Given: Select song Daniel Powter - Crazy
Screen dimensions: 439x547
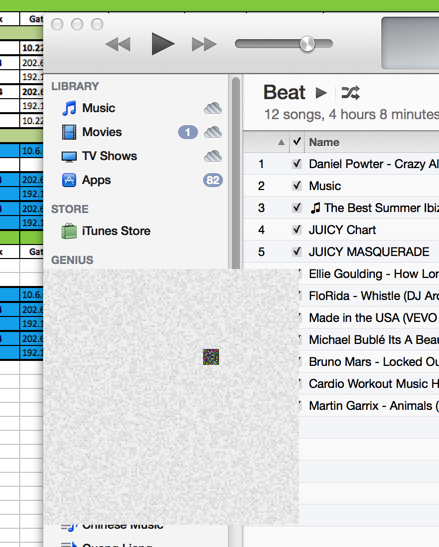Looking at the screenshot, I should [374, 164].
